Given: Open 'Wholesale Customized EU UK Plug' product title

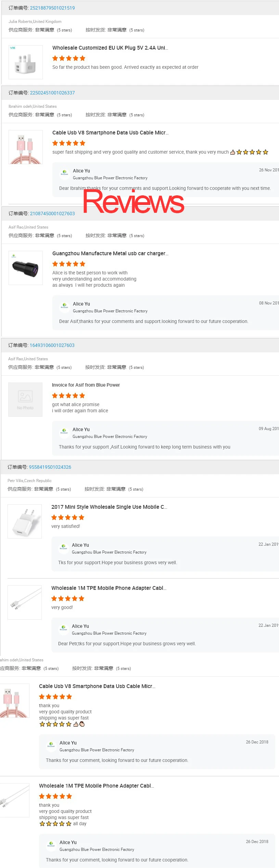Looking at the screenshot, I should click(x=110, y=48).
